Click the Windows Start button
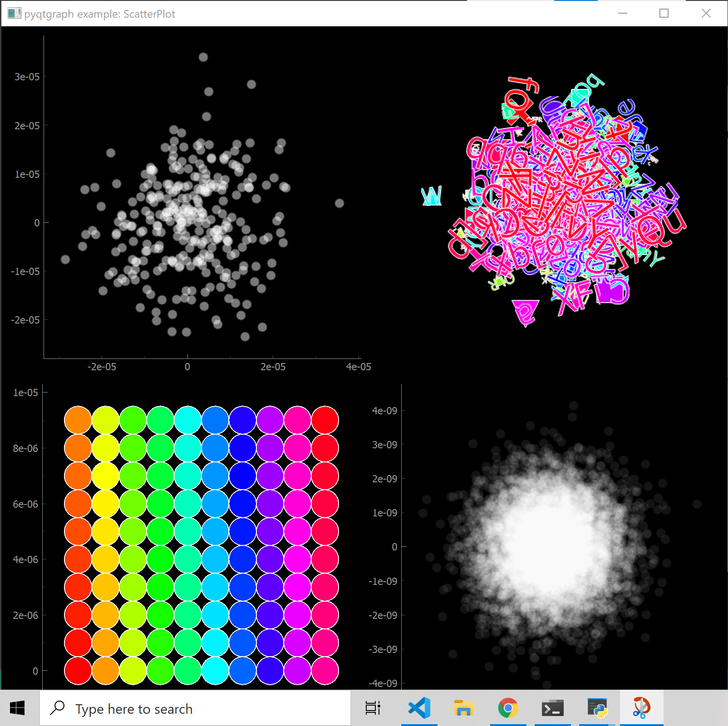728x726 pixels. coord(18,707)
